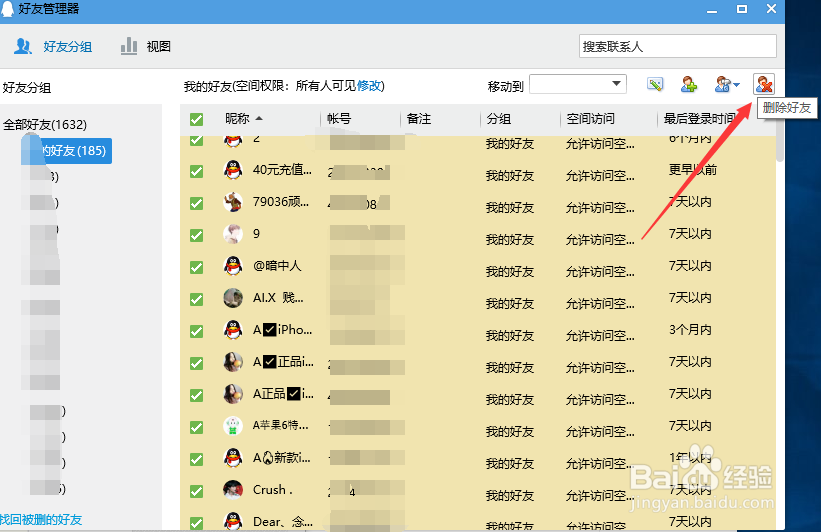Focus the 搜索联系人 search field
The height and width of the screenshot is (532, 821).
(x=678, y=46)
